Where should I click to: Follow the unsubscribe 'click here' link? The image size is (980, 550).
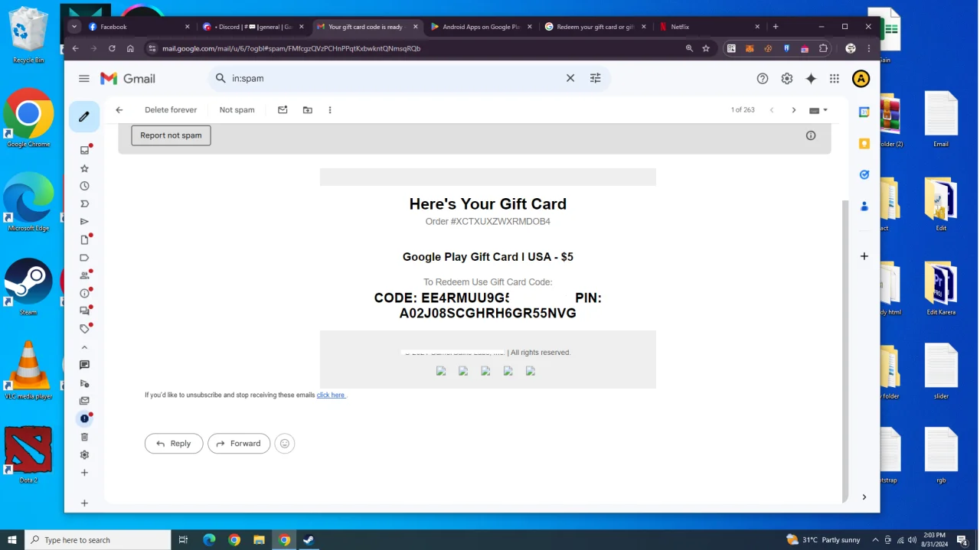[x=331, y=395]
